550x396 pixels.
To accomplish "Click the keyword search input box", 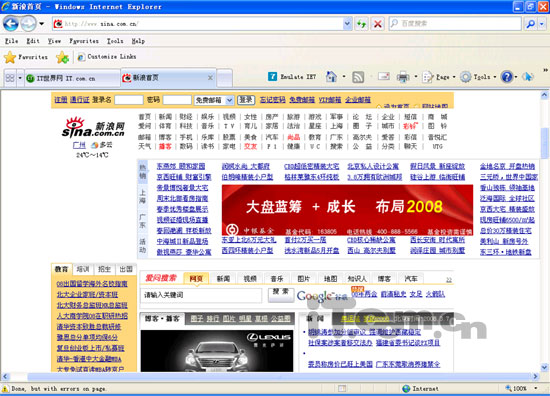I will 201,295.
